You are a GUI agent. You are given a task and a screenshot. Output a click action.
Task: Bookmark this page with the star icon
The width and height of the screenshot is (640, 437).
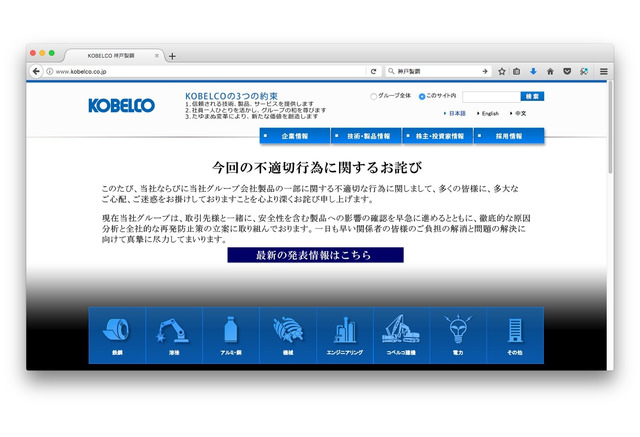click(x=502, y=71)
